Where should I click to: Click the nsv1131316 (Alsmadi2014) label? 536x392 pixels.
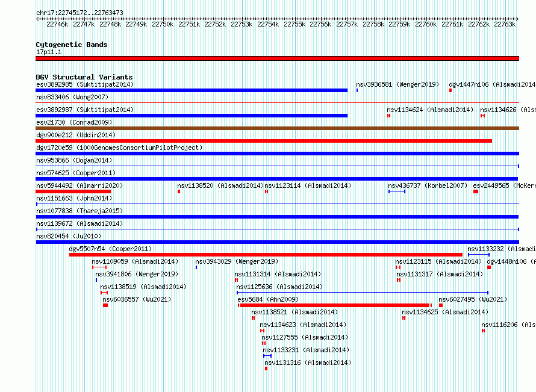308,362
